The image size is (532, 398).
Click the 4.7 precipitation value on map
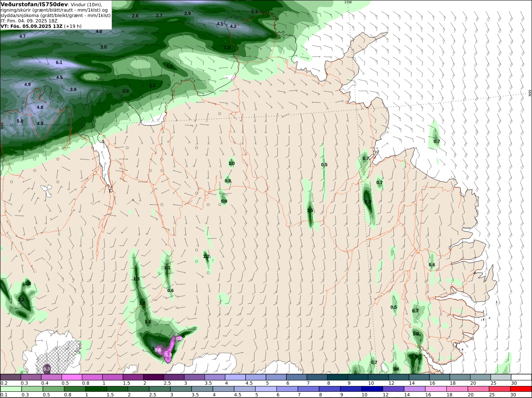22,36
